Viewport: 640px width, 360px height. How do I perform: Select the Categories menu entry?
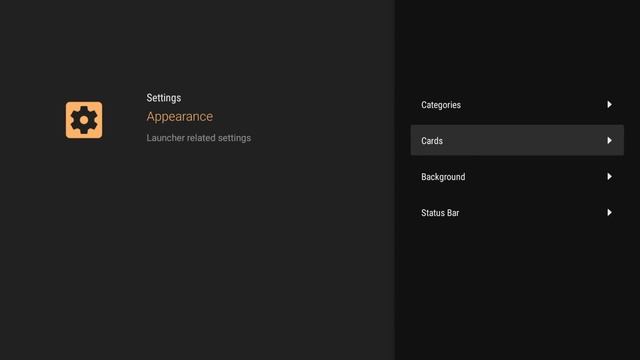517,104
